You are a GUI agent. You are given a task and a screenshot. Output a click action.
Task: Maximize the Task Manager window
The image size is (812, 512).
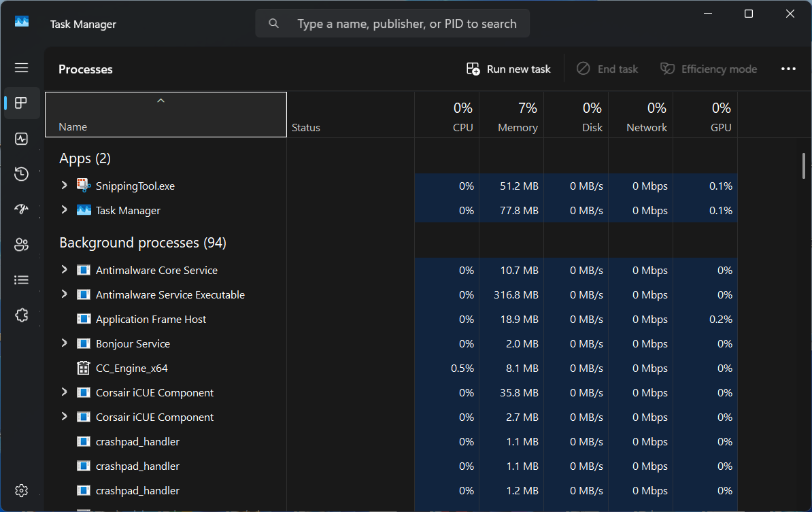pyautogui.click(x=748, y=14)
